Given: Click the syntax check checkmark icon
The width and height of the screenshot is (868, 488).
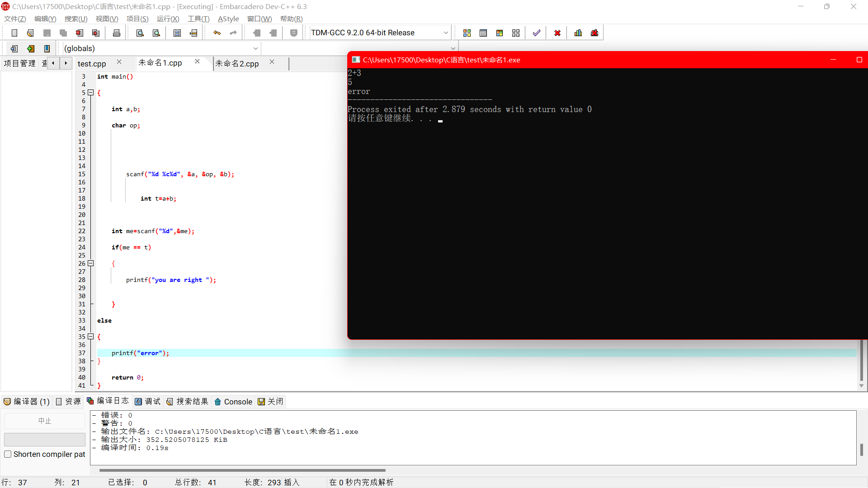Looking at the screenshot, I should tap(537, 33).
